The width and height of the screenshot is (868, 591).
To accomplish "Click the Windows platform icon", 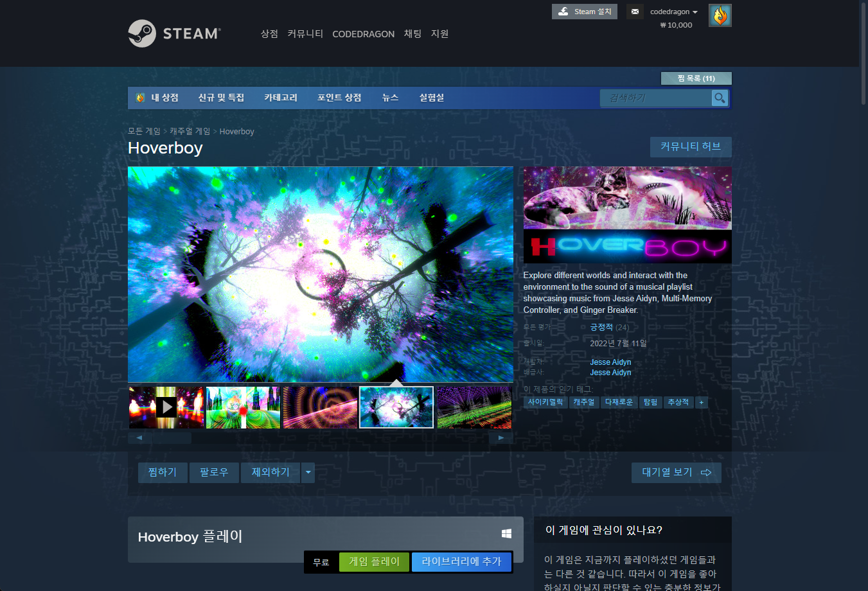I will coord(506,534).
